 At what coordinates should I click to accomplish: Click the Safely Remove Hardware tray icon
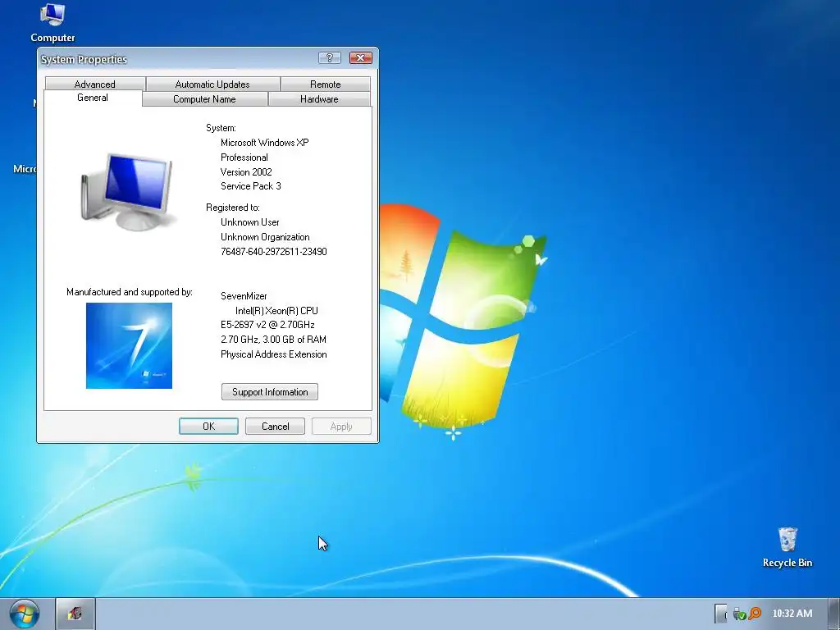pyautogui.click(x=739, y=614)
